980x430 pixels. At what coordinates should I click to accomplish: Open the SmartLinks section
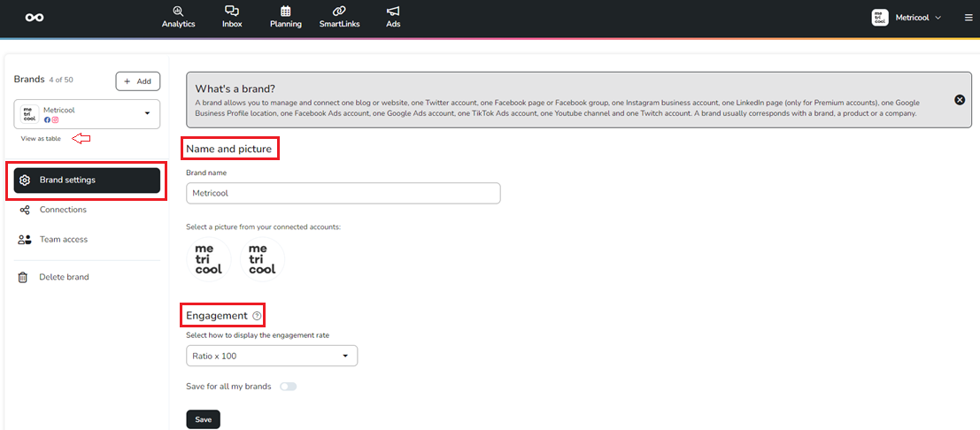point(339,17)
